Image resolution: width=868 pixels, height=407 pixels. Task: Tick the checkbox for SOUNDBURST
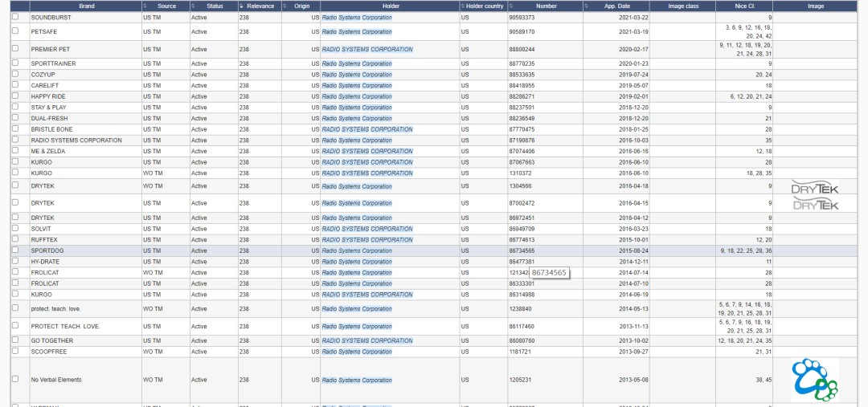[15, 17]
